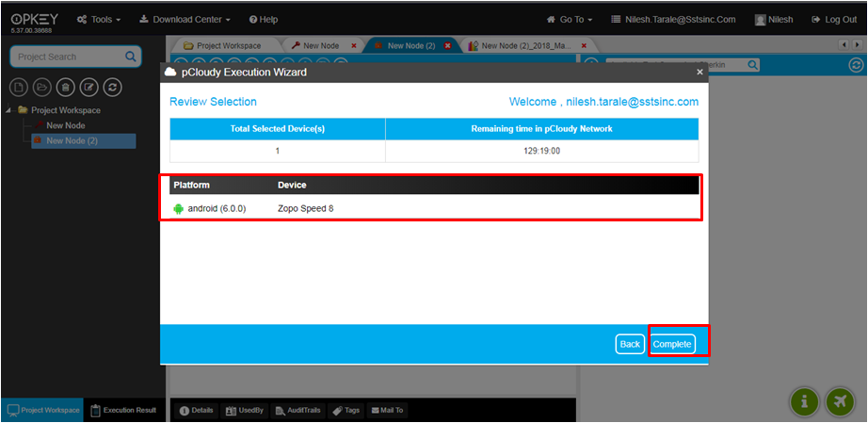Click the Remaining time in pCloudy Network header
868x423 pixels.
pyautogui.click(x=541, y=128)
